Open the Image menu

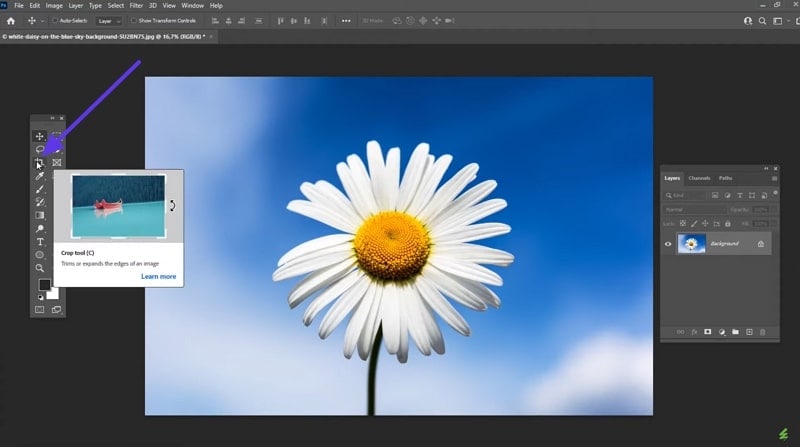[x=54, y=6]
